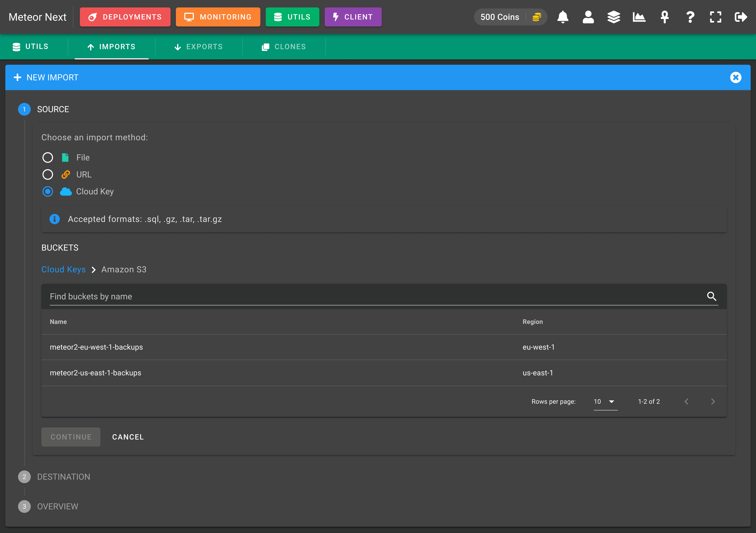Select the Cloud Key import method
Viewport: 756px width, 533px height.
tap(48, 192)
